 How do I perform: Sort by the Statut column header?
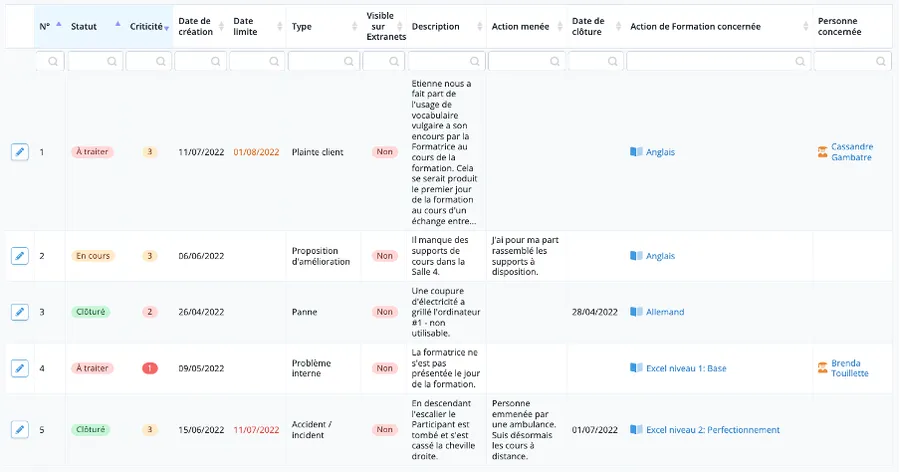[85, 26]
